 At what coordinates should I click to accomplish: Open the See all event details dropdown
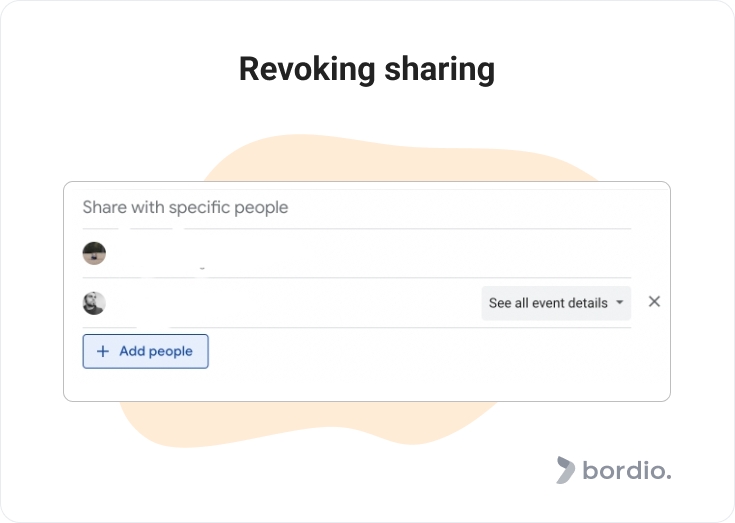(x=556, y=303)
